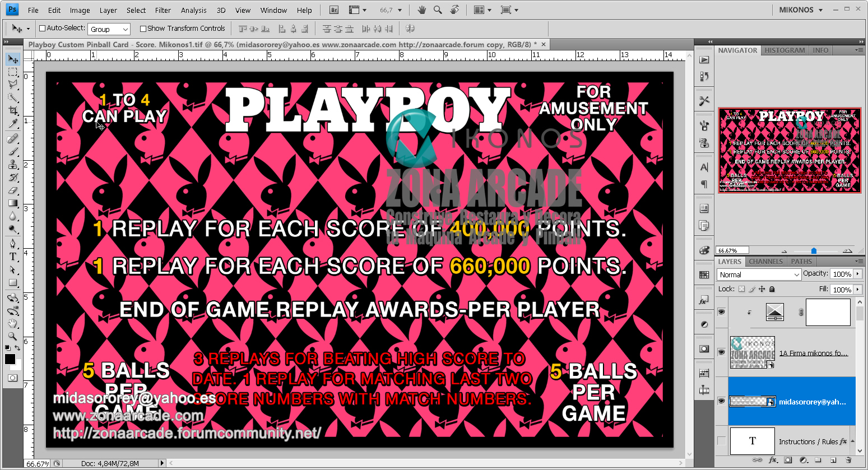Click the Add layer style fx button
This screenshot has height=470, width=868.
773,460
